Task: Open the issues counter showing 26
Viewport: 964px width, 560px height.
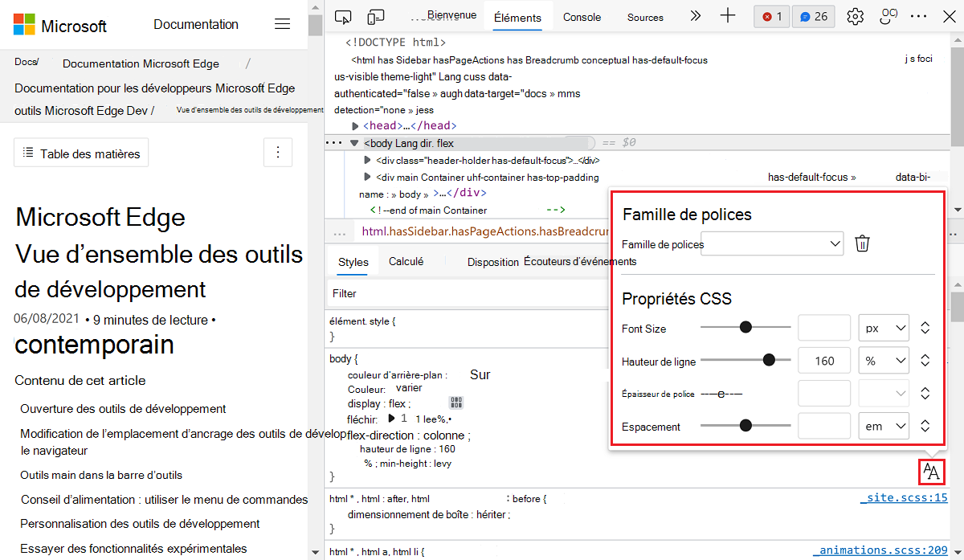Action: 814,17
